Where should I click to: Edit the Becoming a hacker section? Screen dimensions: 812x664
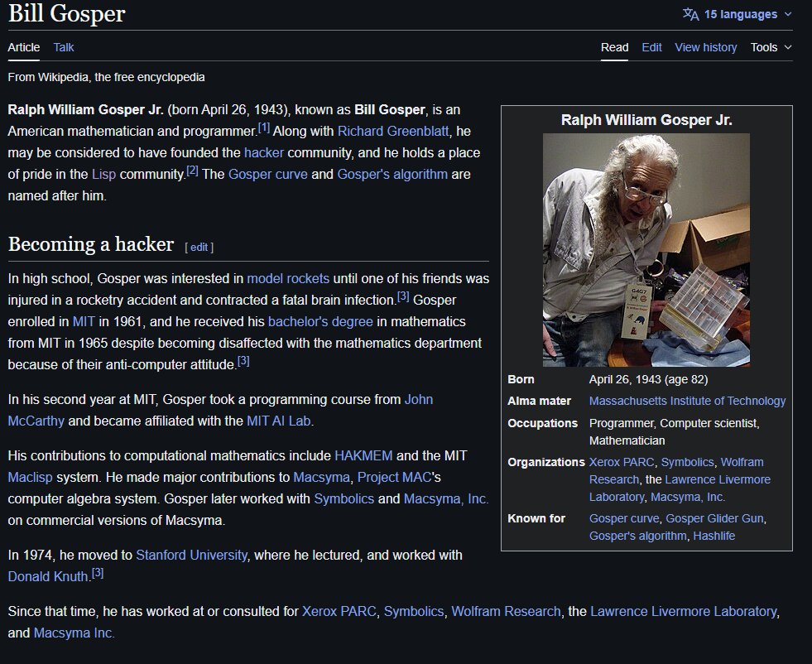point(199,247)
